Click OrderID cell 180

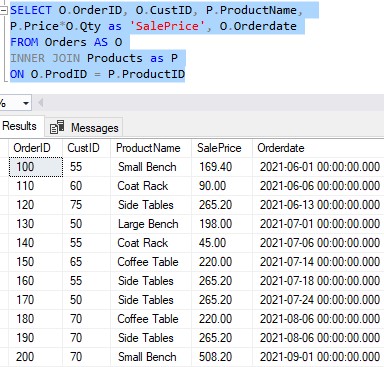(35, 319)
